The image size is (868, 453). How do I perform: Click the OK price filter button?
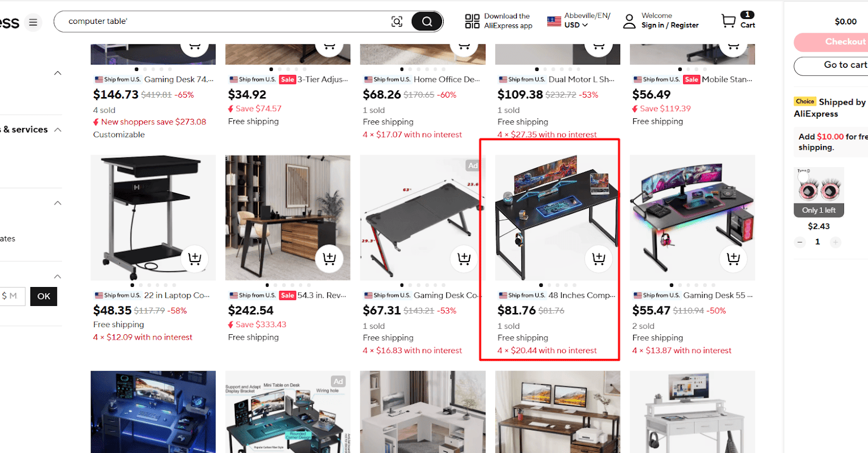(x=44, y=296)
